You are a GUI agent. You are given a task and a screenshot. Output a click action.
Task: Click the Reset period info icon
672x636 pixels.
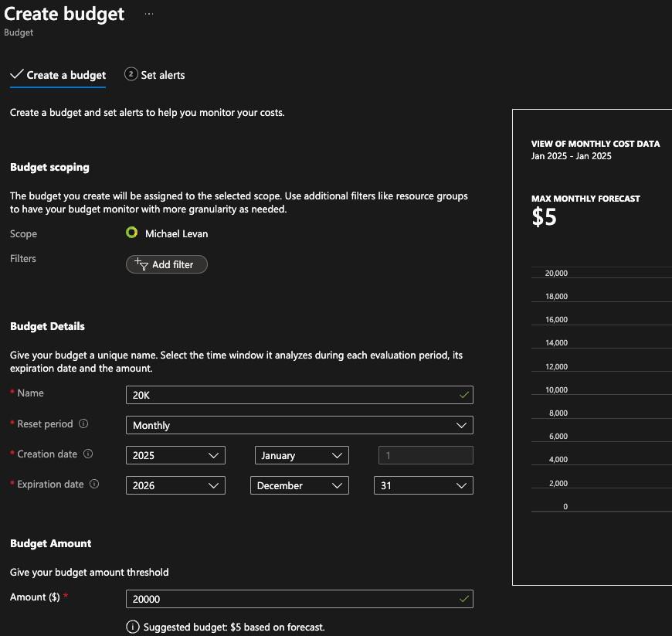click(x=83, y=423)
